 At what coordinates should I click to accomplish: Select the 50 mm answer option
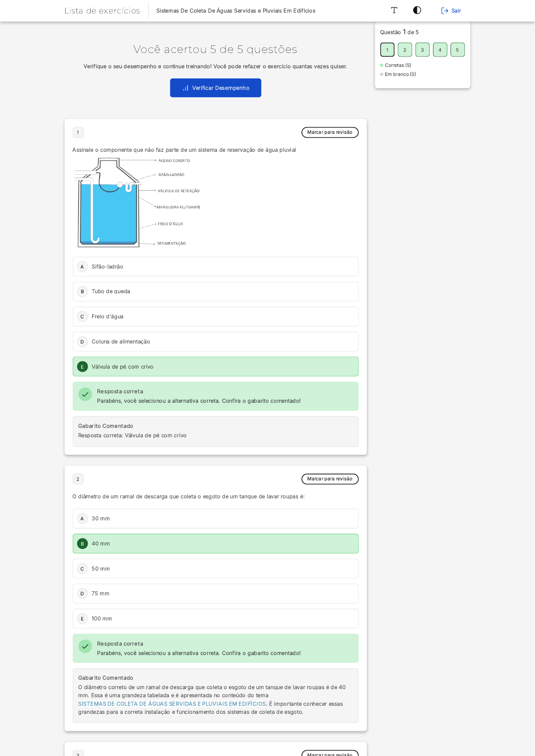(x=215, y=569)
